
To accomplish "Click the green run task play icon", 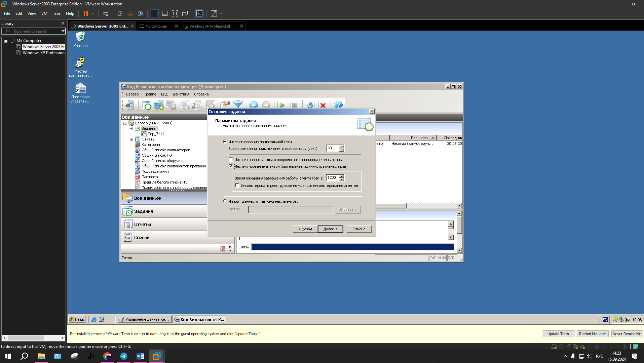I will point(282,105).
